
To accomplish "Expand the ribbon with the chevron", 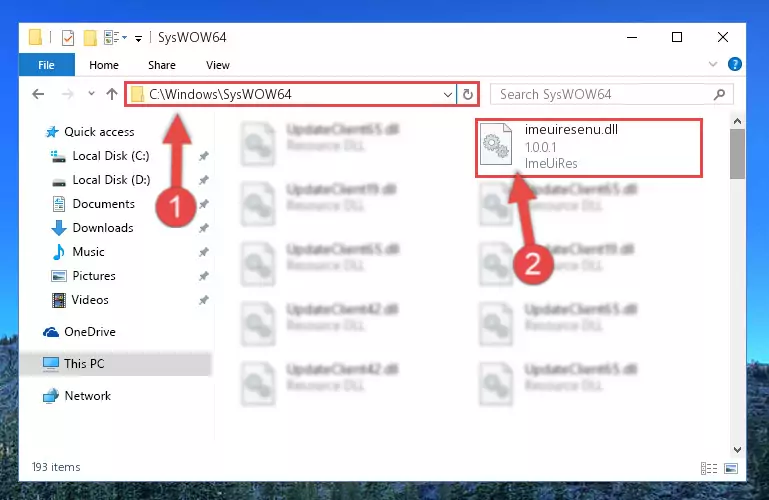I will [713, 64].
